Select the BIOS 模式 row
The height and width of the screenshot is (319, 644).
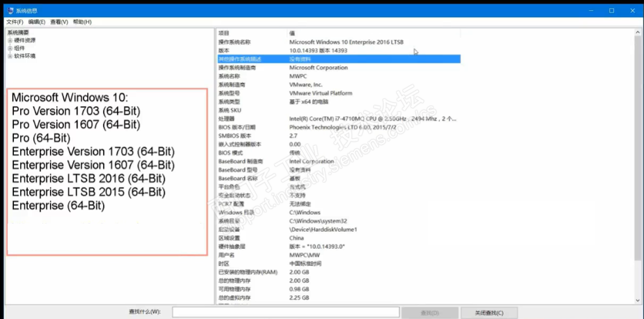coord(338,153)
